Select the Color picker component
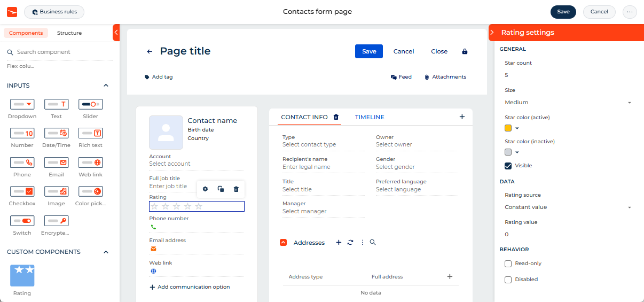This screenshot has width=644, height=302. click(x=90, y=196)
